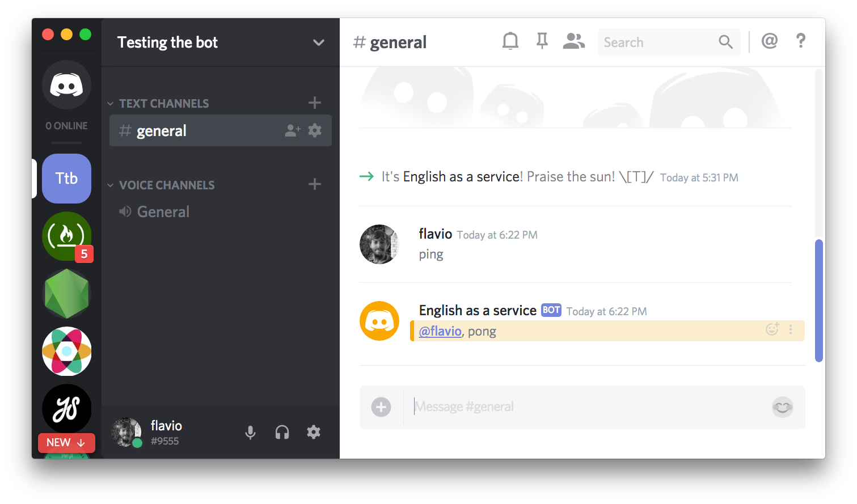
Task: Open the colorful atom logo server
Action: pos(66,351)
